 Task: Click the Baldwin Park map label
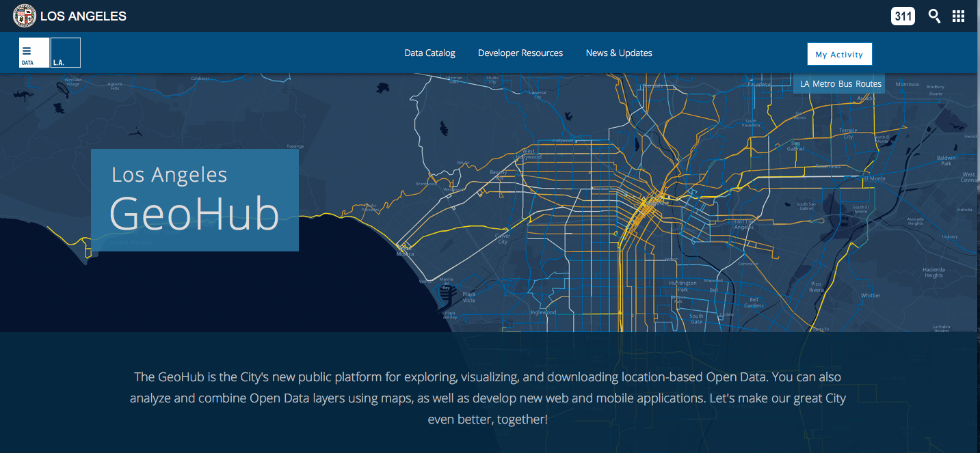946,161
